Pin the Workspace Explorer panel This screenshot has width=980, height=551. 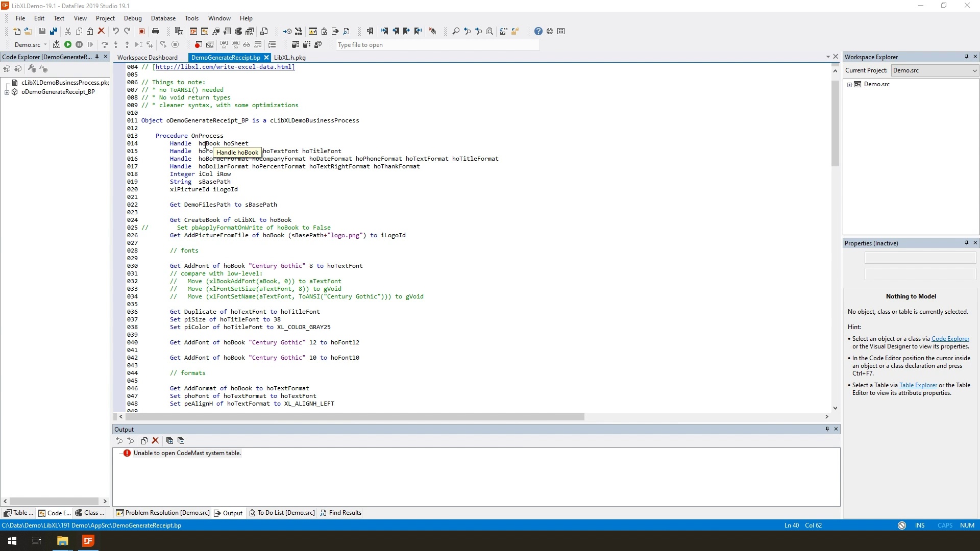[966, 57]
